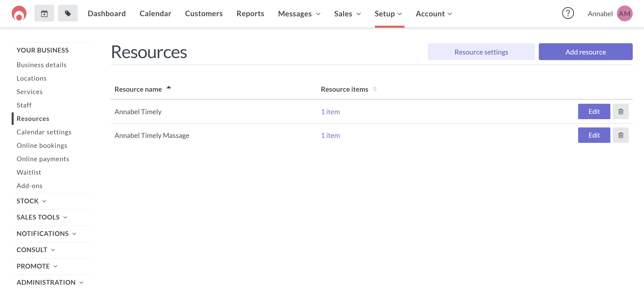Click the Timely logo icon

pyautogui.click(x=19, y=13)
